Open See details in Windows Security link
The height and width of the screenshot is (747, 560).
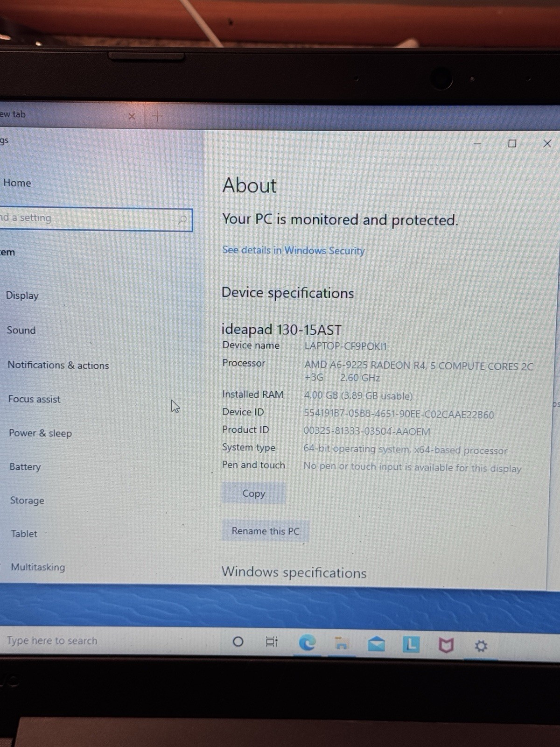pyautogui.click(x=294, y=250)
